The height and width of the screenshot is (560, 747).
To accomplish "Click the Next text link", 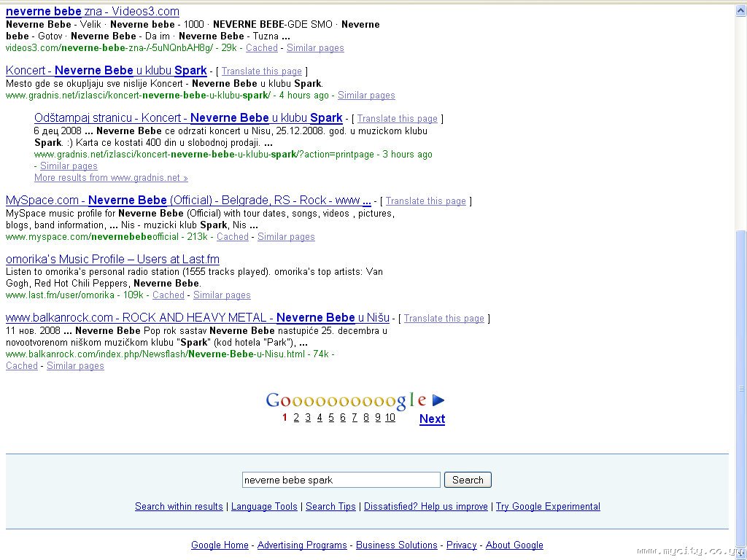I will pos(432,419).
